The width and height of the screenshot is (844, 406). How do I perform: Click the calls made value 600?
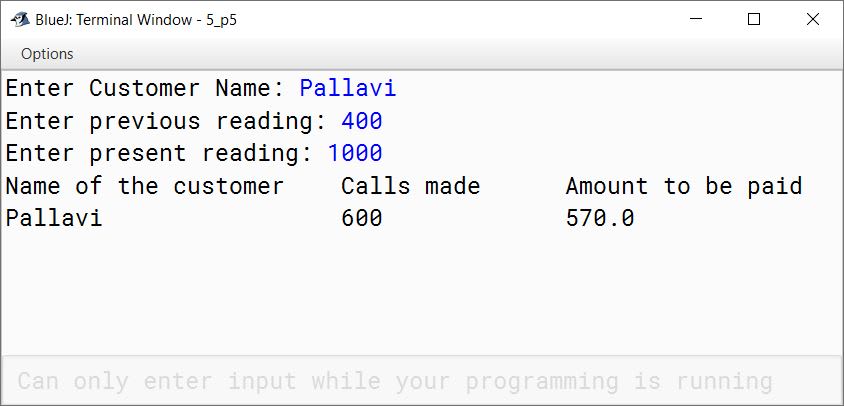(x=362, y=218)
